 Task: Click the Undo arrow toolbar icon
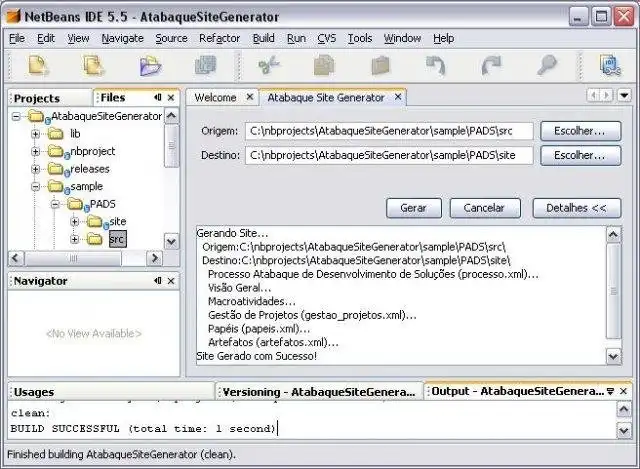[436, 65]
